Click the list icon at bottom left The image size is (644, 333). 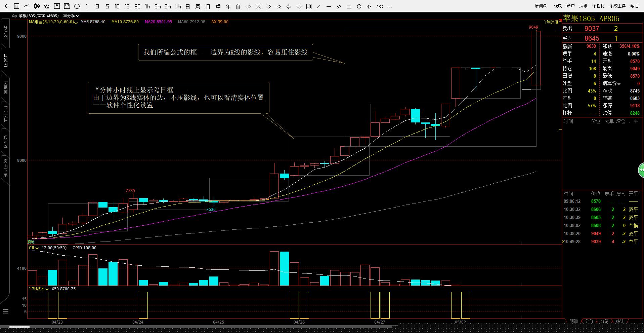(x=5, y=311)
